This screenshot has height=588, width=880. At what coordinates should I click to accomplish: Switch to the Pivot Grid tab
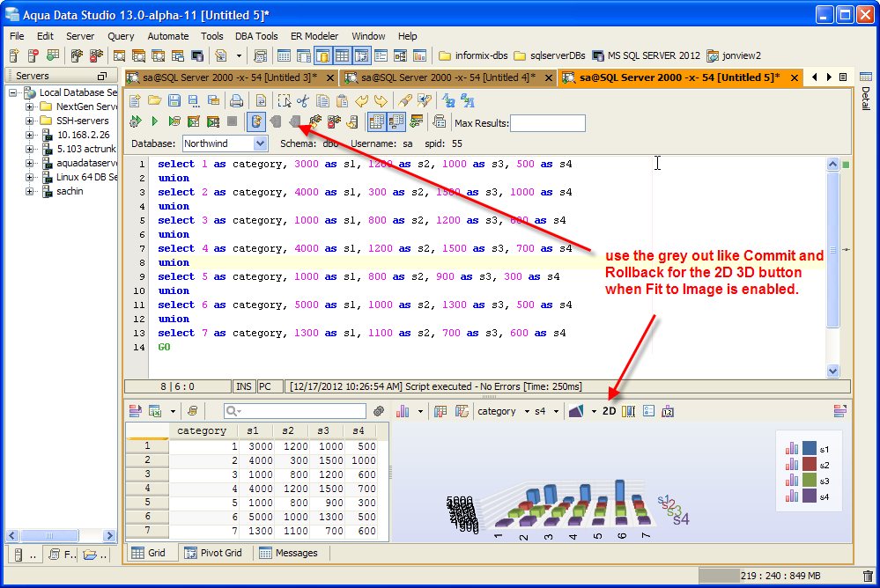(214, 553)
